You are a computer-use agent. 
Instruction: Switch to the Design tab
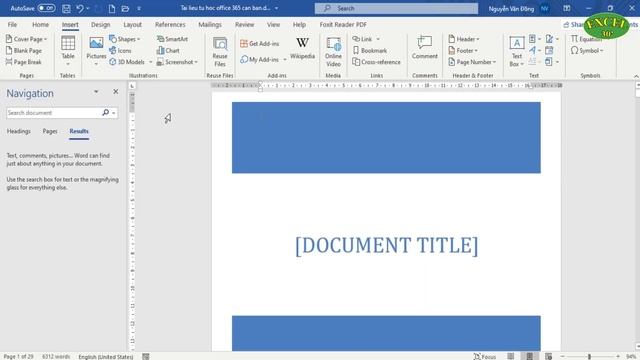point(100,24)
